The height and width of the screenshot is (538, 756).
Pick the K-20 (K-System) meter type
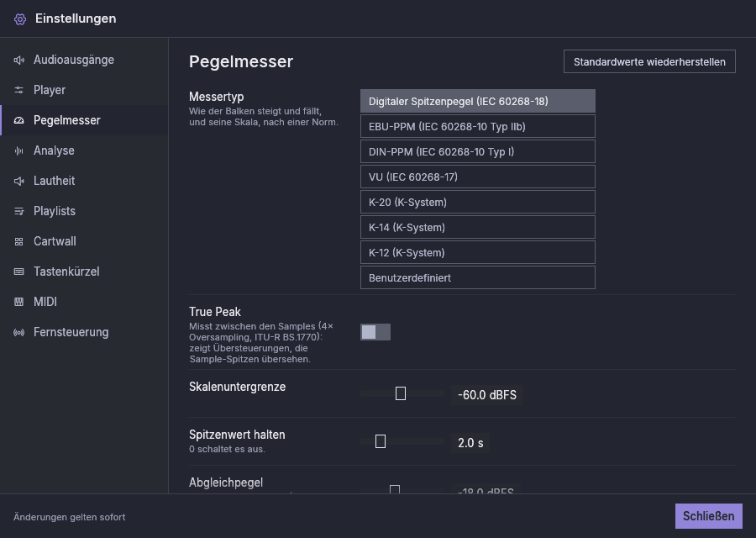[478, 203]
